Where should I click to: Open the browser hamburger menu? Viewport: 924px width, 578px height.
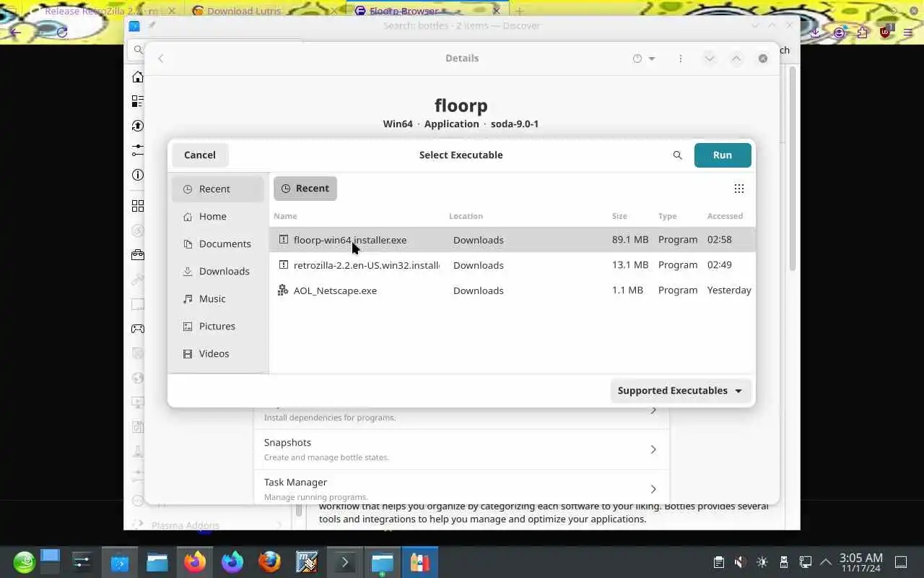click(x=908, y=33)
